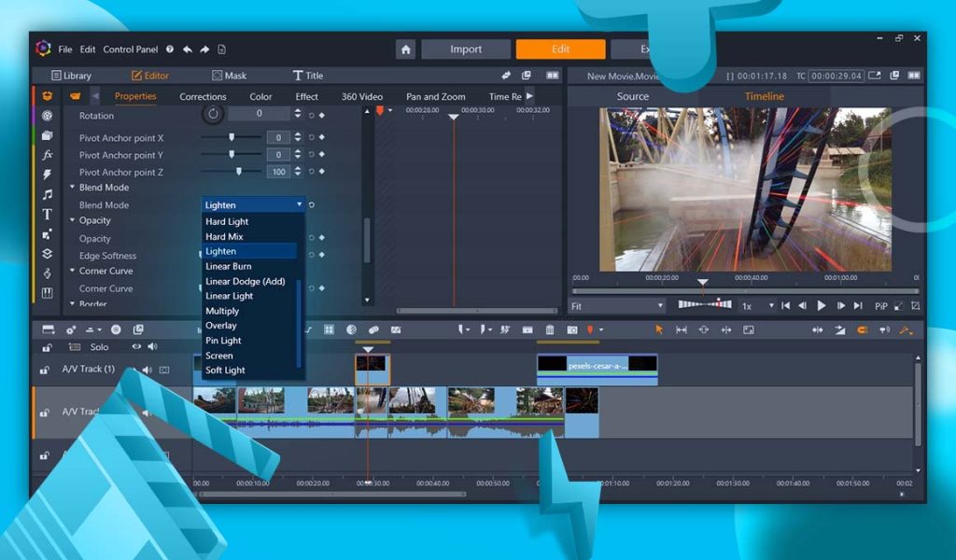Open the fx effects icon in the left sidebar

(47, 155)
